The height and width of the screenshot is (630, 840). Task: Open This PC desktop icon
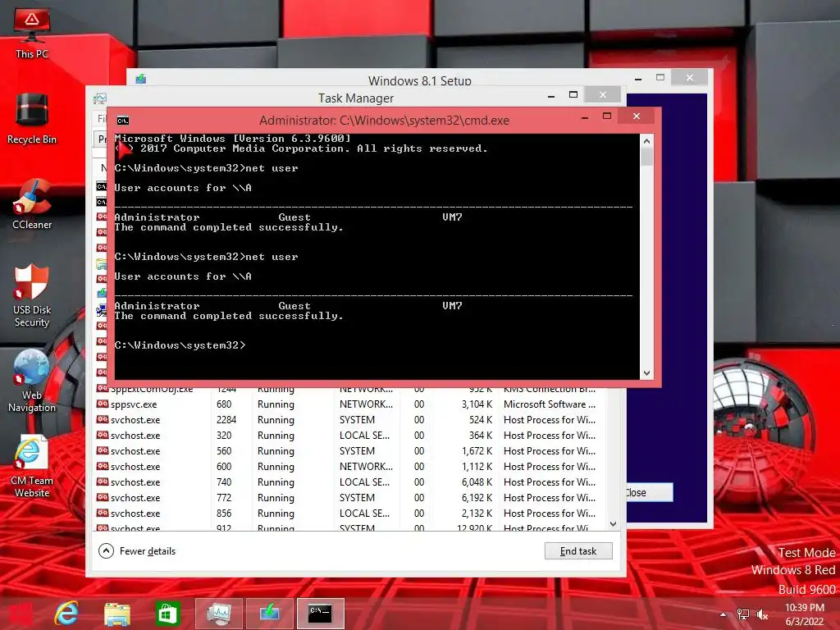[32, 33]
